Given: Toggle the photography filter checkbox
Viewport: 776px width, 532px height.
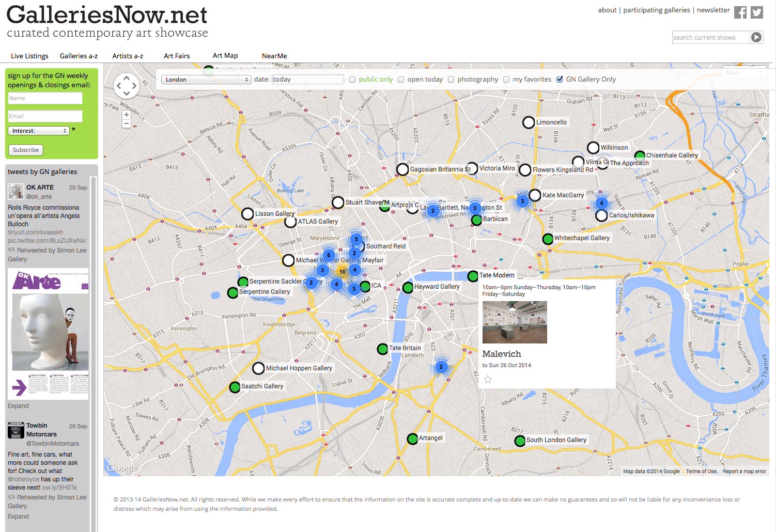Looking at the screenshot, I should [x=451, y=80].
